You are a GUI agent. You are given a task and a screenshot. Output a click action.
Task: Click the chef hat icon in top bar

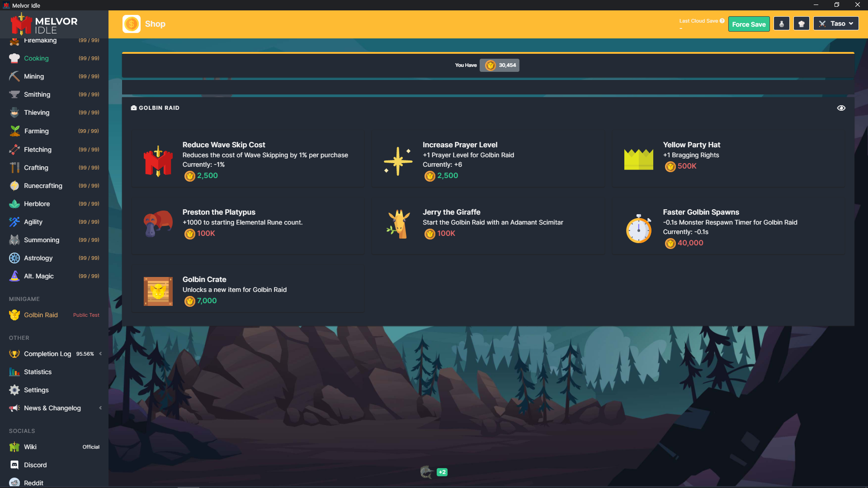[x=802, y=23]
